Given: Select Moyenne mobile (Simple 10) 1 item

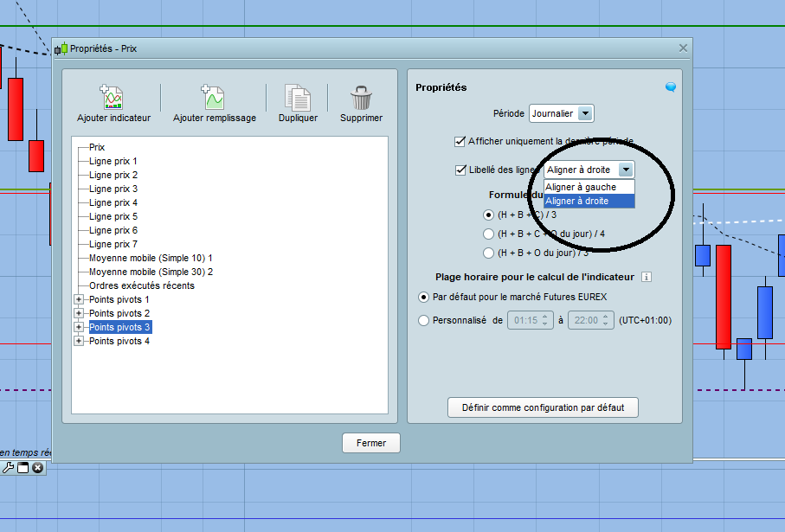Looking at the screenshot, I should [151, 258].
